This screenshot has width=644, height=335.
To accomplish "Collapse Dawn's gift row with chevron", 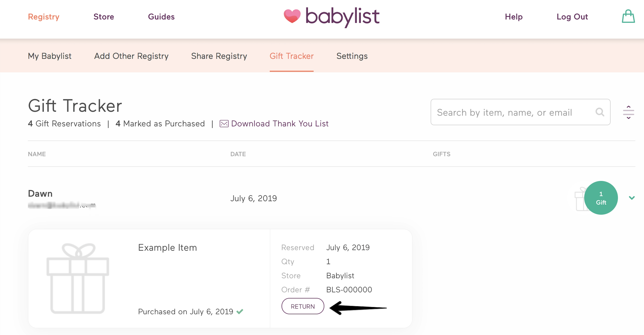I will click(632, 198).
